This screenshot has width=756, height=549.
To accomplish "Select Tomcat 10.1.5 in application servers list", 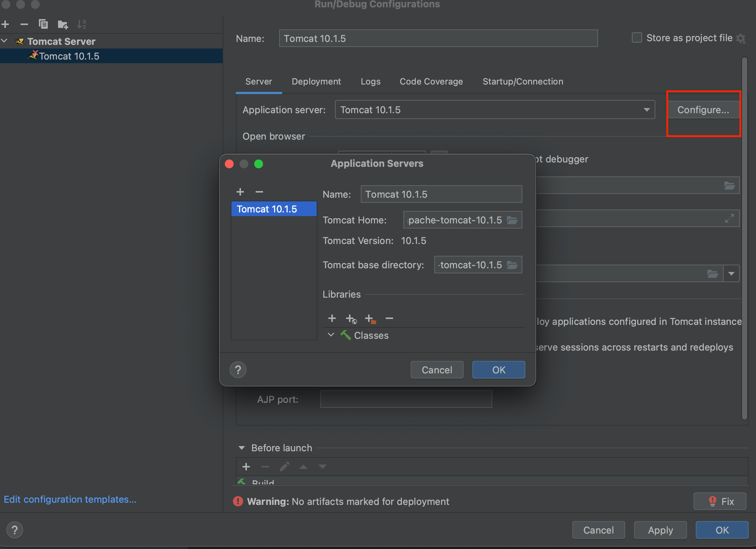I will 274,209.
